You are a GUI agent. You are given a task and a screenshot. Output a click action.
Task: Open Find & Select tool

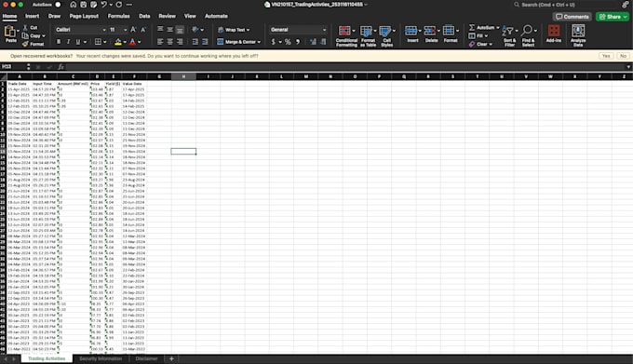(528, 36)
